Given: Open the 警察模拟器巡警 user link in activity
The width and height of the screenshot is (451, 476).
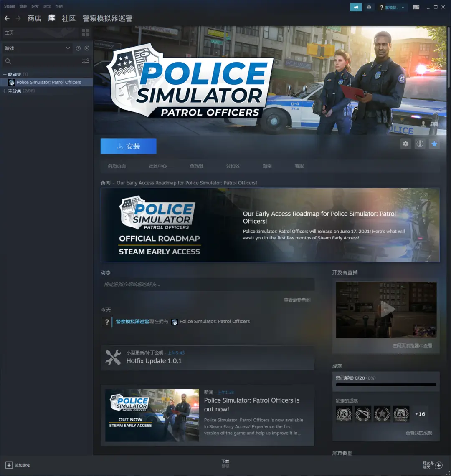Looking at the screenshot, I should point(132,322).
